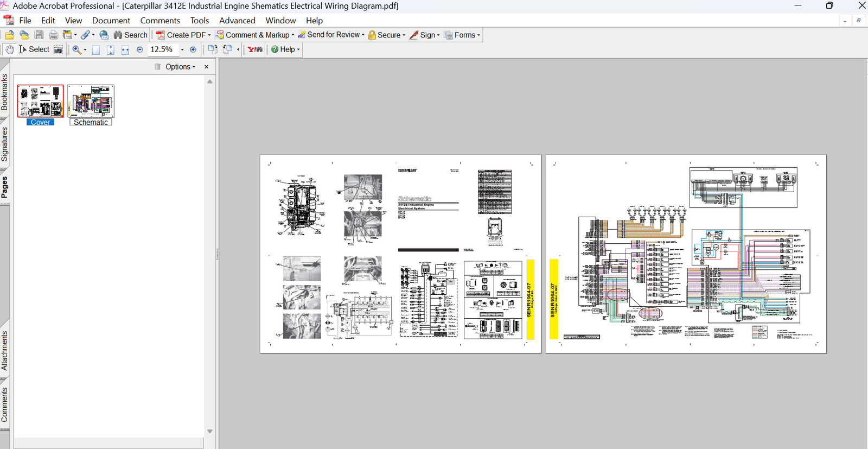The image size is (868, 449).
Task: Expand the zoom tool dropdown arrow
Action: [x=85, y=49]
